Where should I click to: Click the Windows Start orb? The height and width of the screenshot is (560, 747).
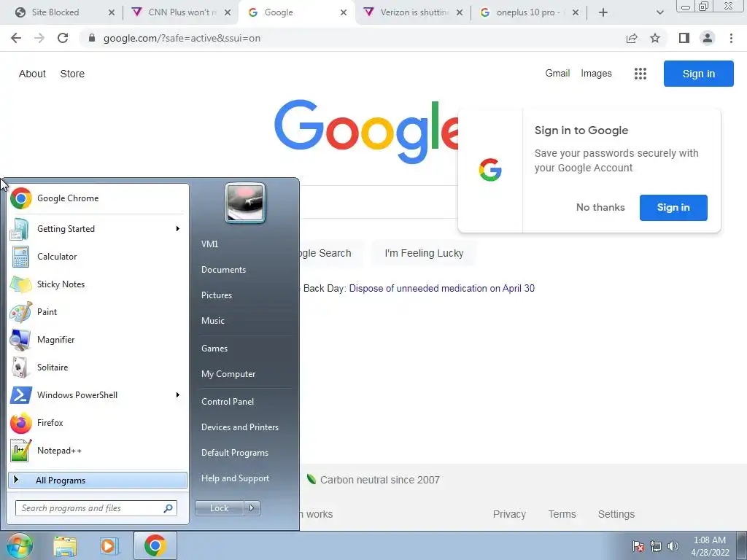20,545
